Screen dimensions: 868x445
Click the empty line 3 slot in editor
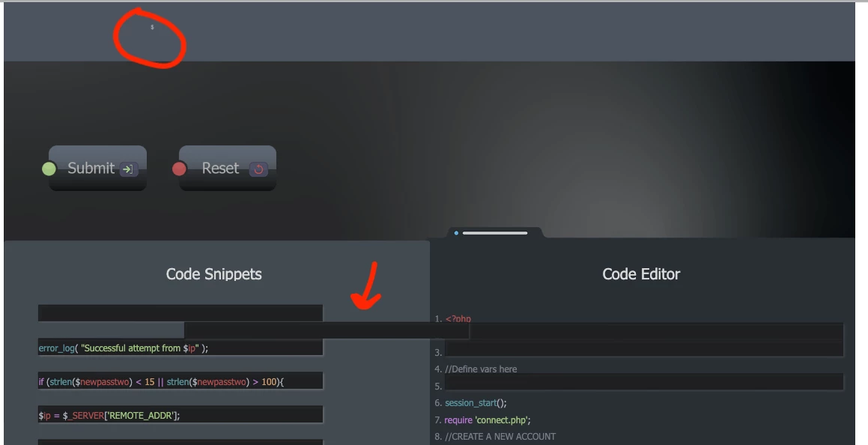(644, 349)
